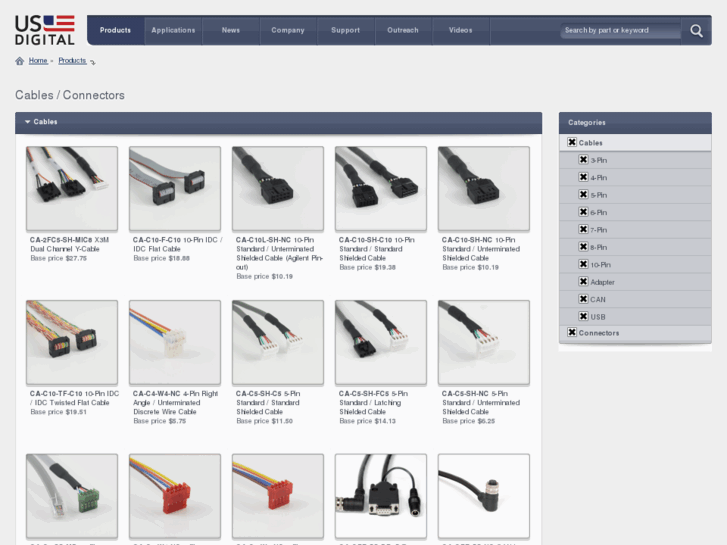
Task: Click CA-C10-TF-C10 Twisted Flat Cable title
Action: coord(74,398)
